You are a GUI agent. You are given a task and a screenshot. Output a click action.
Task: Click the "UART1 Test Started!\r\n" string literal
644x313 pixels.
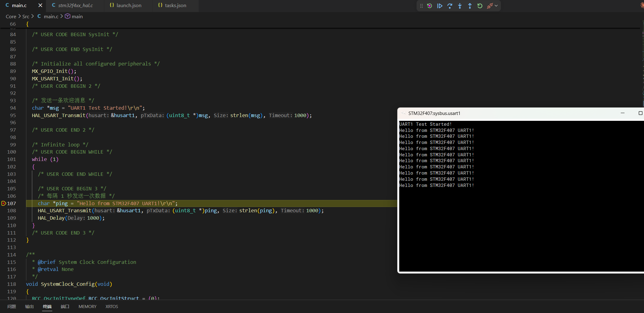point(105,108)
